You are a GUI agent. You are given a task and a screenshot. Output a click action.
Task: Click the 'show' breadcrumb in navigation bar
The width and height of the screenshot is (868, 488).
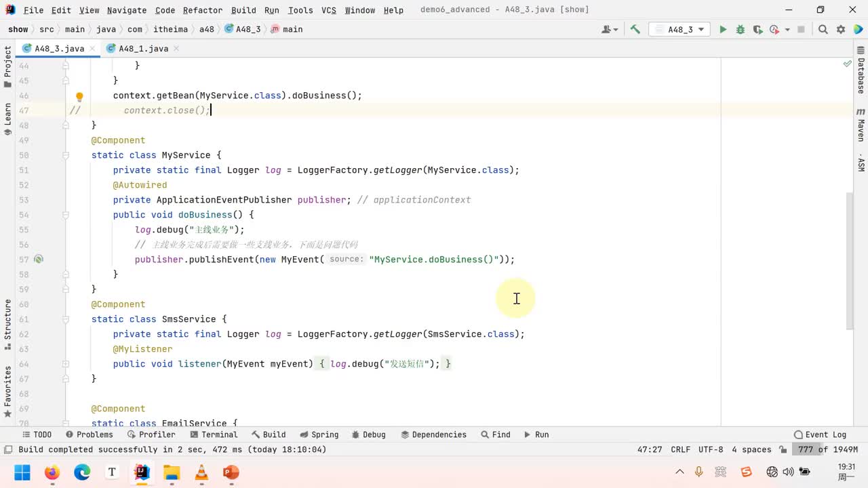pyautogui.click(x=18, y=29)
